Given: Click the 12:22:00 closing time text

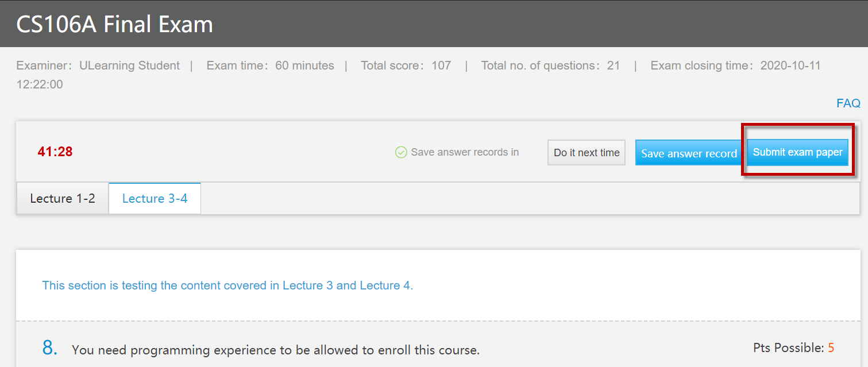Looking at the screenshot, I should coord(40,84).
